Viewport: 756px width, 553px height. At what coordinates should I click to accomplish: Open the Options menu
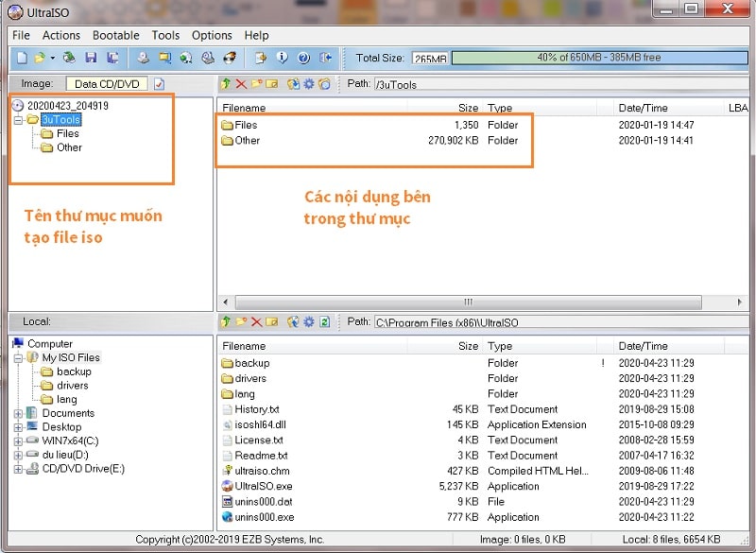click(x=212, y=35)
